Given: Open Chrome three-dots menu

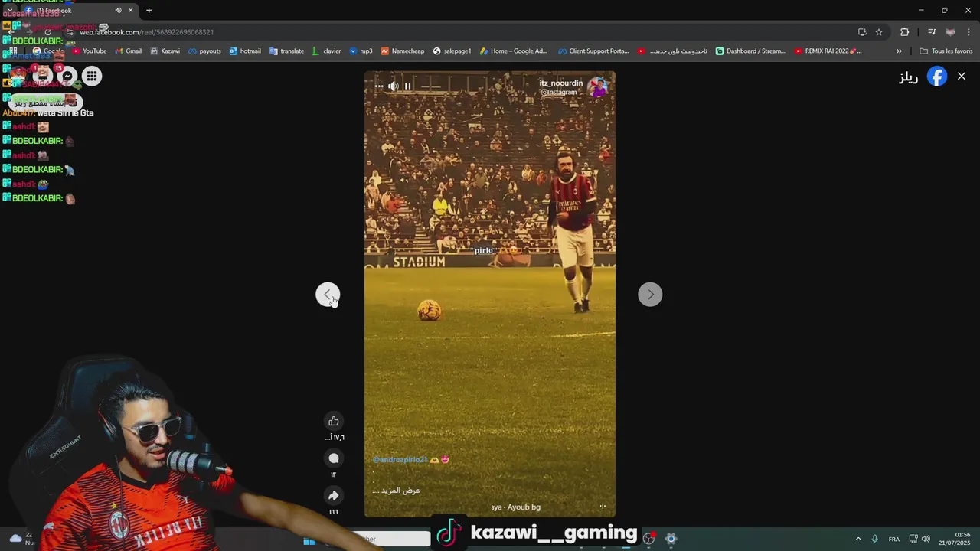Looking at the screenshot, I should pos(969,32).
